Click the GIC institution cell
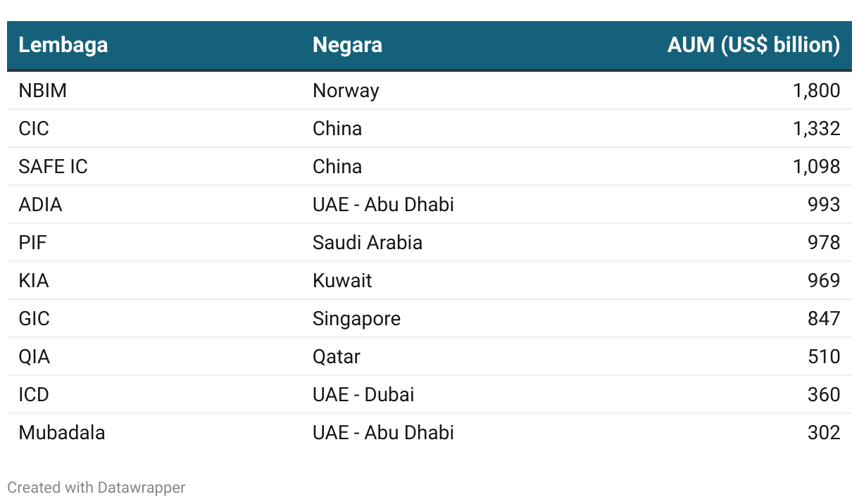The width and height of the screenshot is (859, 504). 35,319
